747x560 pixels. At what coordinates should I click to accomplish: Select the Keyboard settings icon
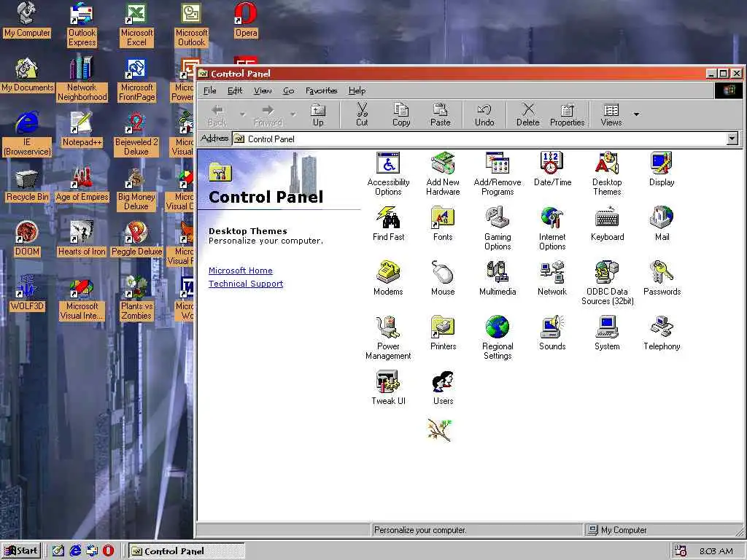tap(607, 225)
